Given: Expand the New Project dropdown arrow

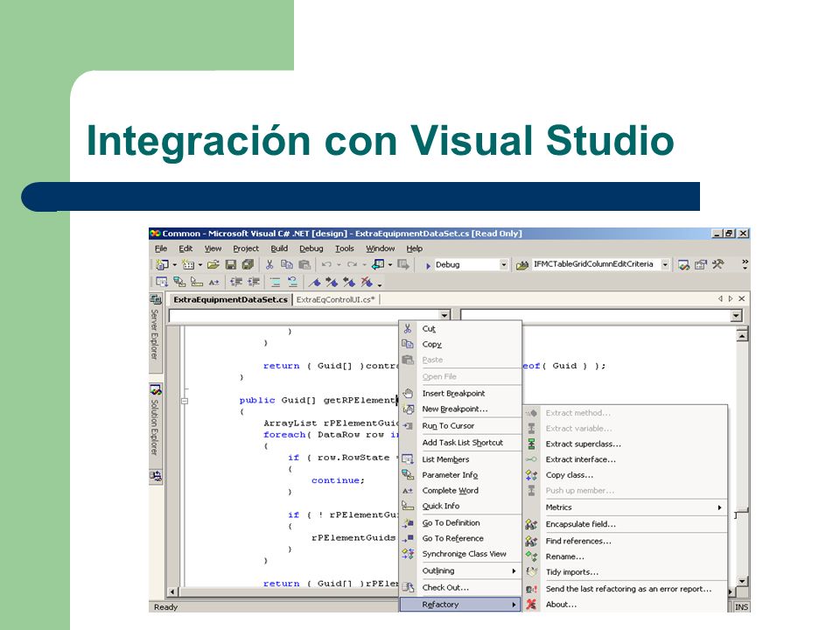Looking at the screenshot, I should (x=174, y=264).
